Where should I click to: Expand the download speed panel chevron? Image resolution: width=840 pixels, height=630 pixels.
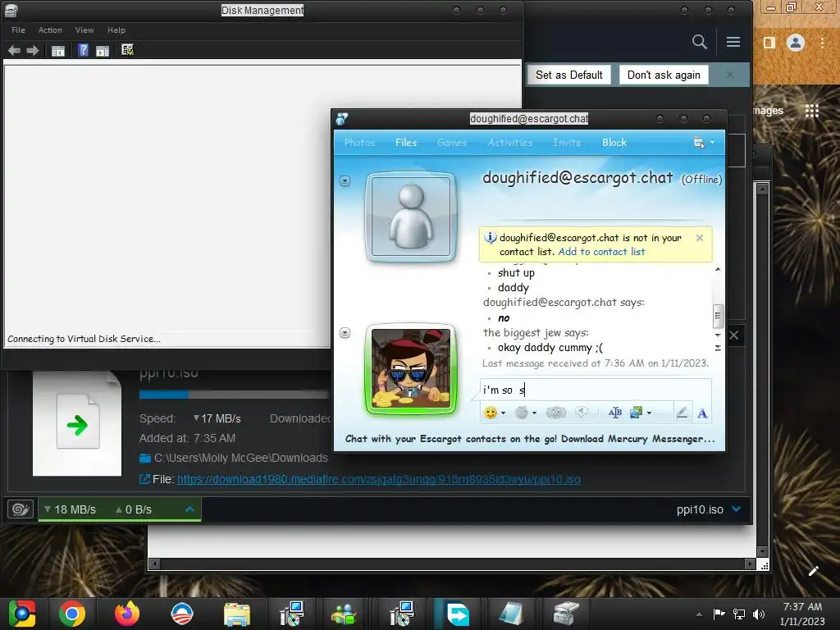pos(189,509)
